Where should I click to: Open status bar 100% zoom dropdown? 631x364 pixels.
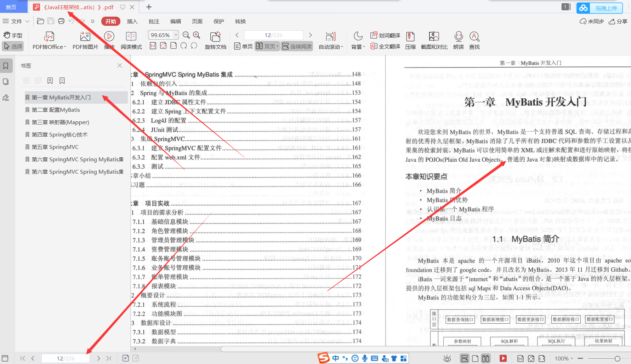(x=564, y=359)
